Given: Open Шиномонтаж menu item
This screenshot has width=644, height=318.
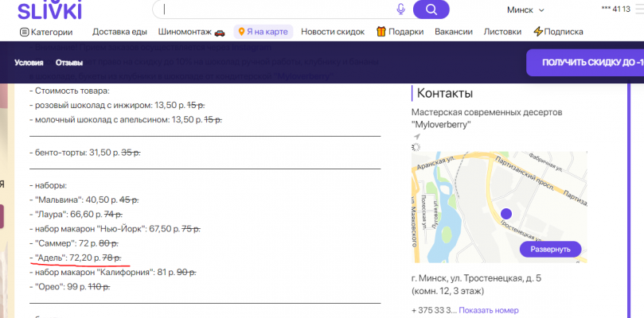Looking at the screenshot, I should click(x=191, y=32).
